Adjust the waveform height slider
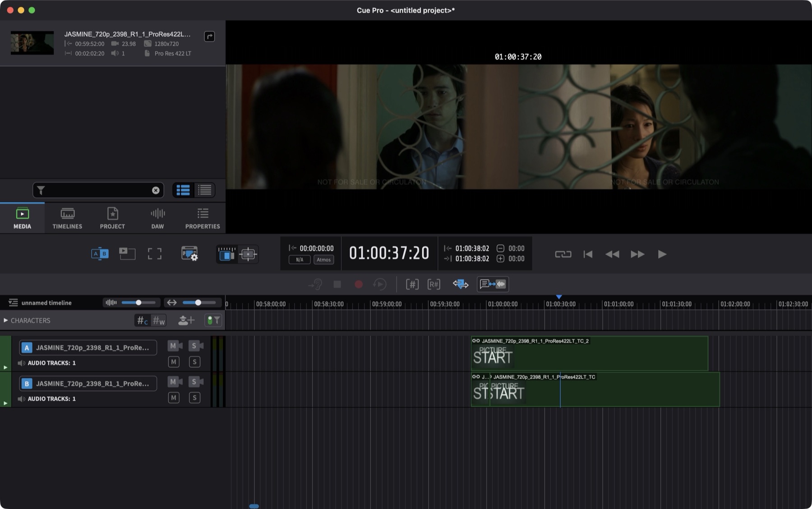The height and width of the screenshot is (509, 812). [x=138, y=303]
